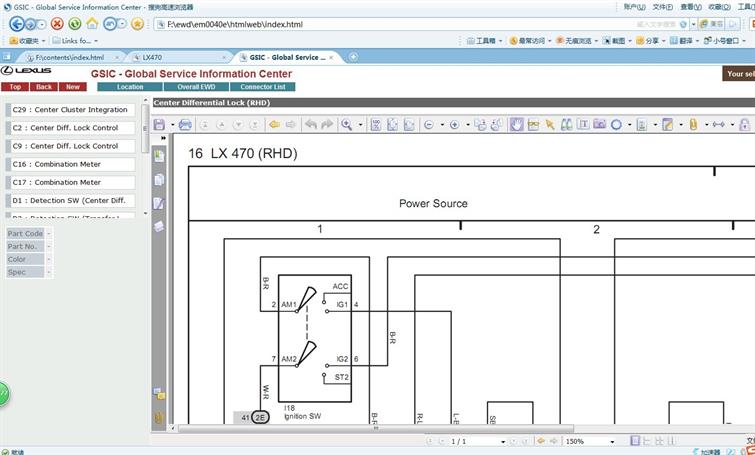
Task: Expand the Save button dropdown arrow
Action: [172, 125]
